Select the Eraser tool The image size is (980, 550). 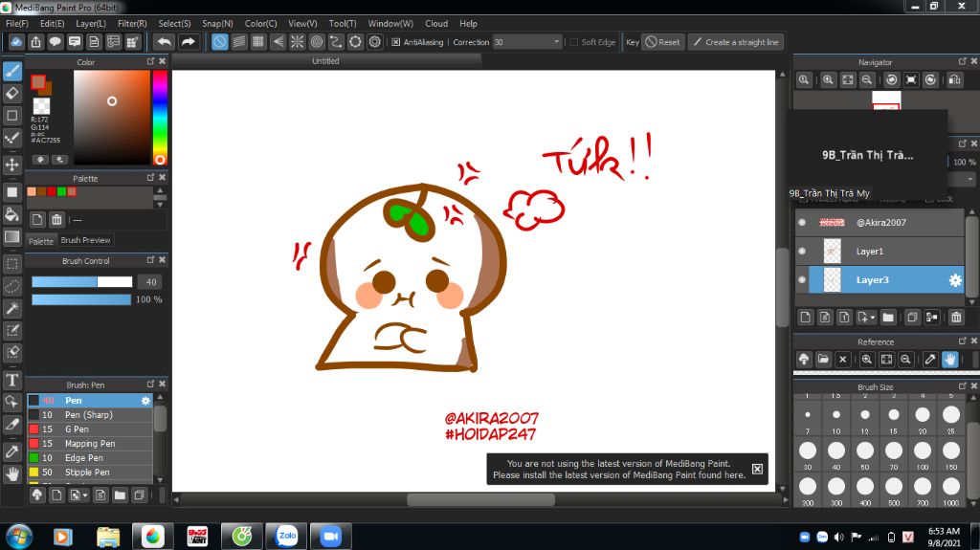tap(11, 93)
